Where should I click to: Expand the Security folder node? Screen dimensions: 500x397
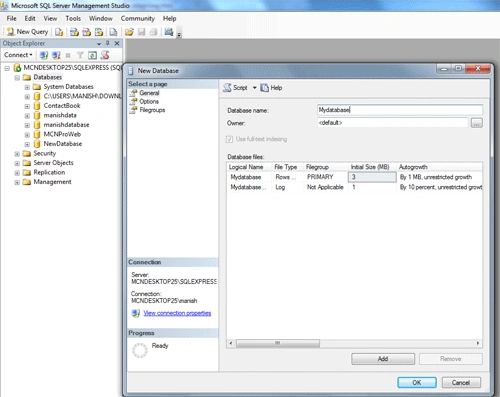pyautogui.click(x=17, y=154)
